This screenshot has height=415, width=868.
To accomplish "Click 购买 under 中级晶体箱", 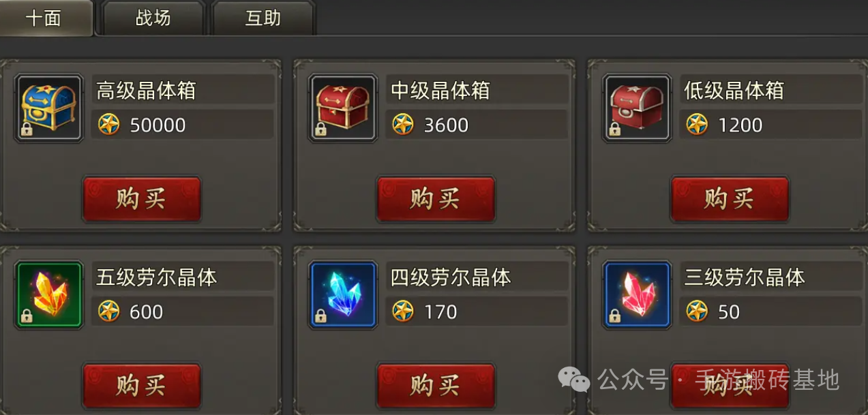I will (x=436, y=199).
